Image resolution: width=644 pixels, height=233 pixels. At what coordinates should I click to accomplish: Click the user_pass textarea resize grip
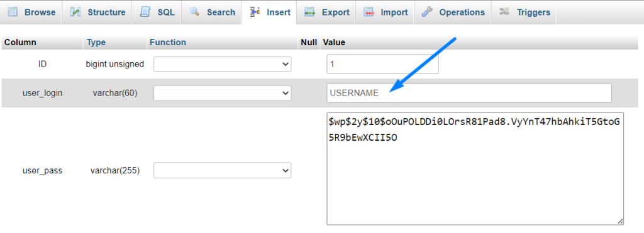[x=620, y=221]
